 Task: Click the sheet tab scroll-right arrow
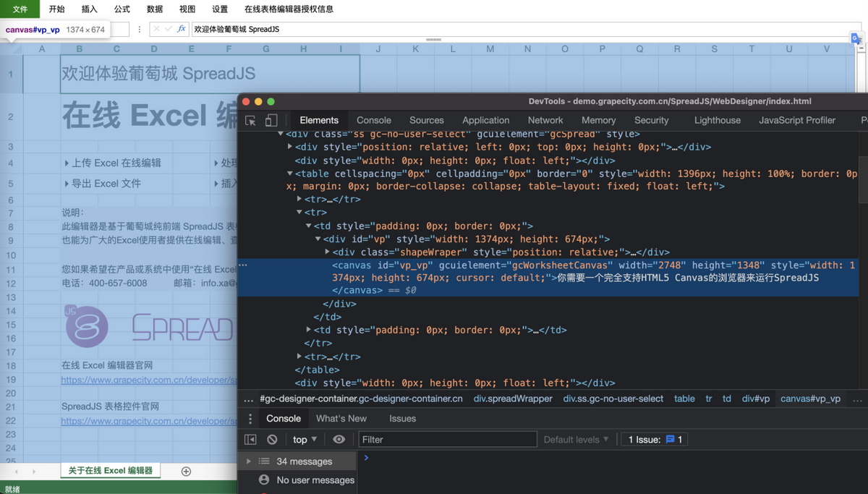pos(35,471)
